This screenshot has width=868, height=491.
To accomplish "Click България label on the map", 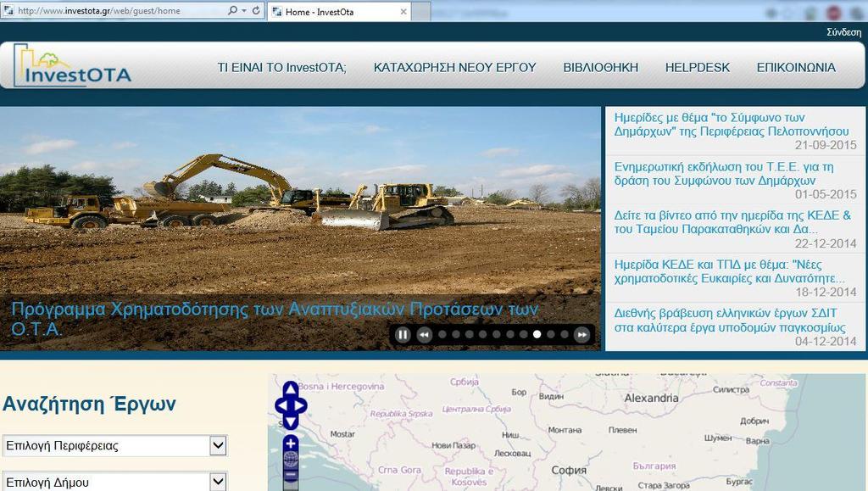I will click(654, 466).
